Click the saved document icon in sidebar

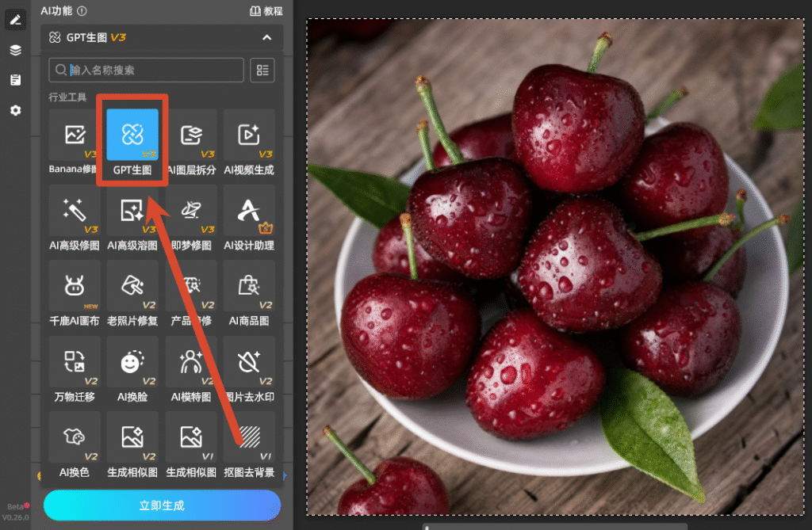pos(16,80)
